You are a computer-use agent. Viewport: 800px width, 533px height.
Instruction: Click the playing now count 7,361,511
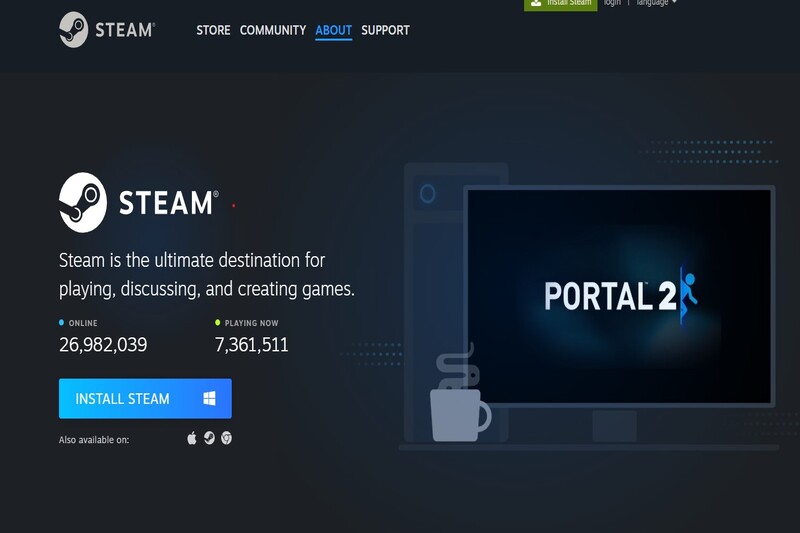251,345
